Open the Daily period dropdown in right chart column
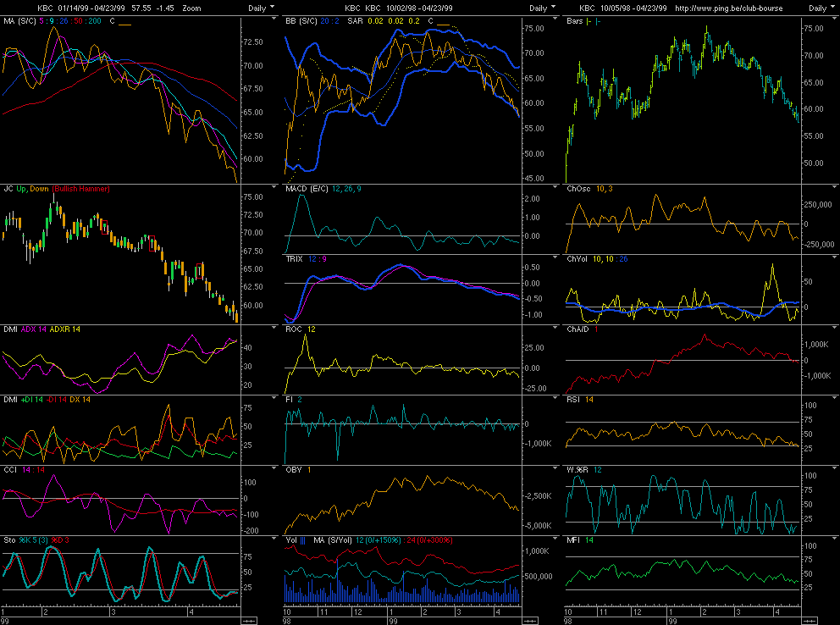The width and height of the screenshot is (840, 625). (821, 8)
